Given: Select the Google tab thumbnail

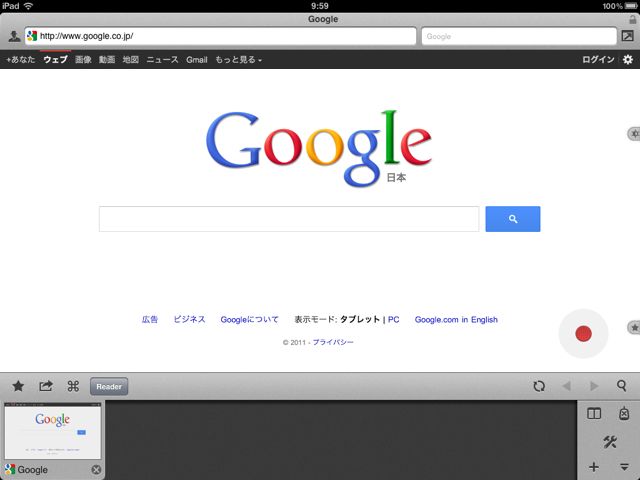Looking at the screenshot, I should (x=53, y=431).
